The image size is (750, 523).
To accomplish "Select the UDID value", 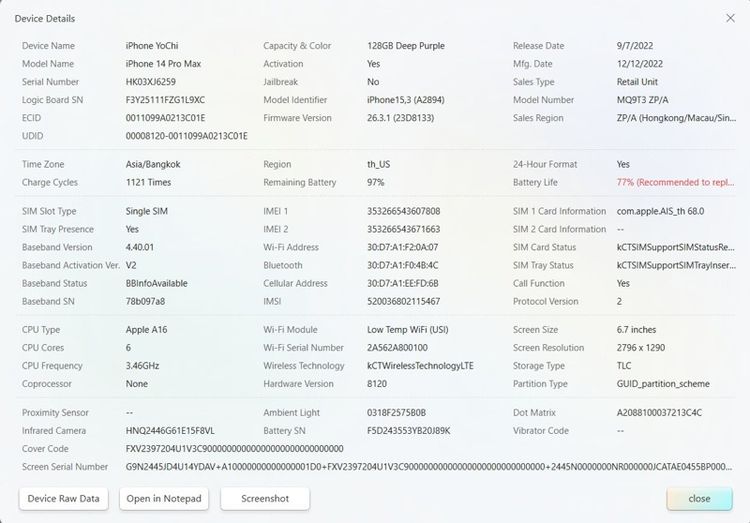I will 187,136.
